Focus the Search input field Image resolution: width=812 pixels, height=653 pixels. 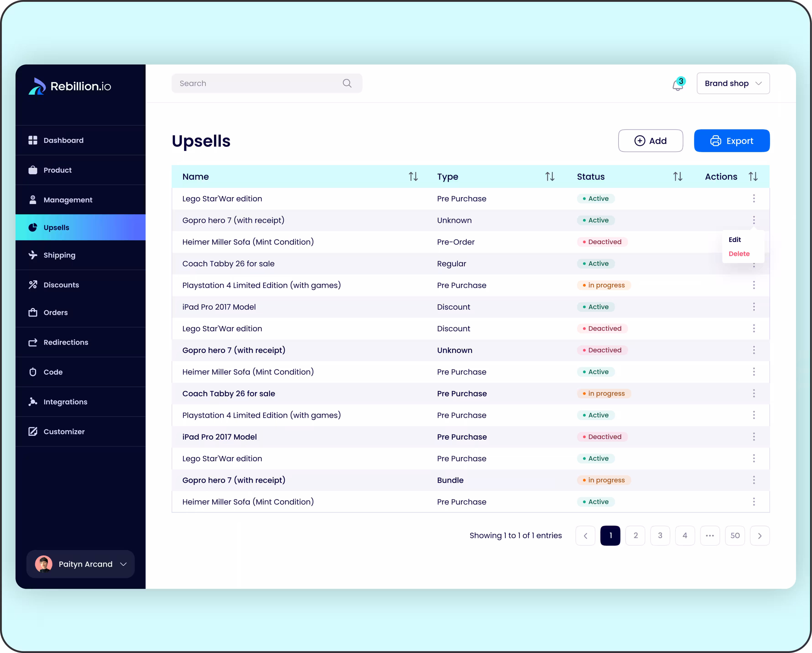(x=256, y=83)
